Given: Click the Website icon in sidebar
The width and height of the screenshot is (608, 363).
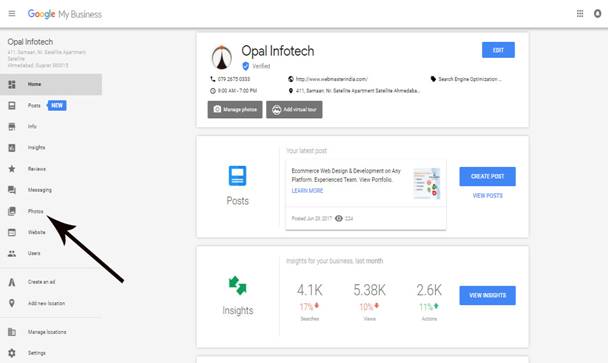Looking at the screenshot, I should click(x=12, y=232).
